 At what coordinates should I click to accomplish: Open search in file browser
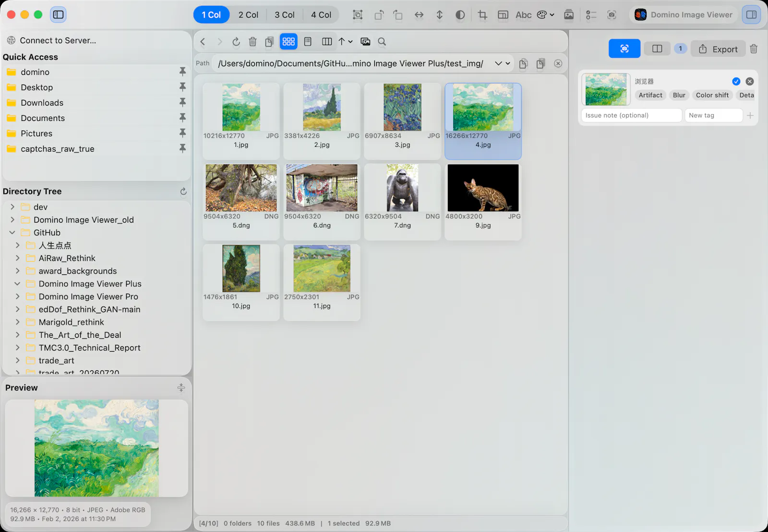(x=382, y=42)
